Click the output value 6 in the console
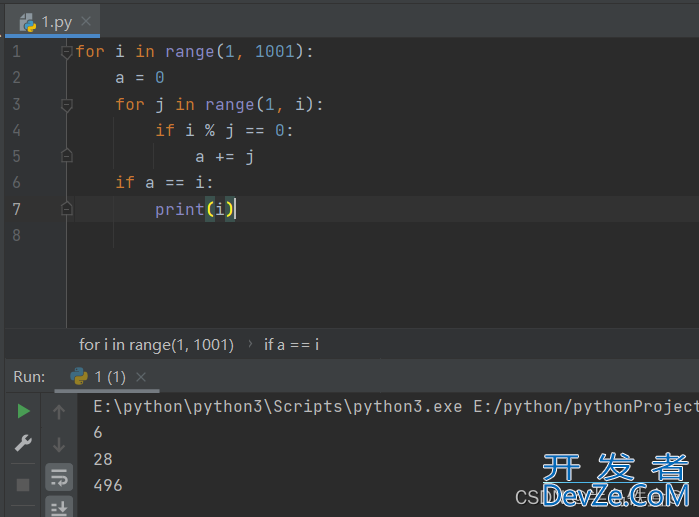Image resolution: width=699 pixels, height=517 pixels. [x=98, y=432]
